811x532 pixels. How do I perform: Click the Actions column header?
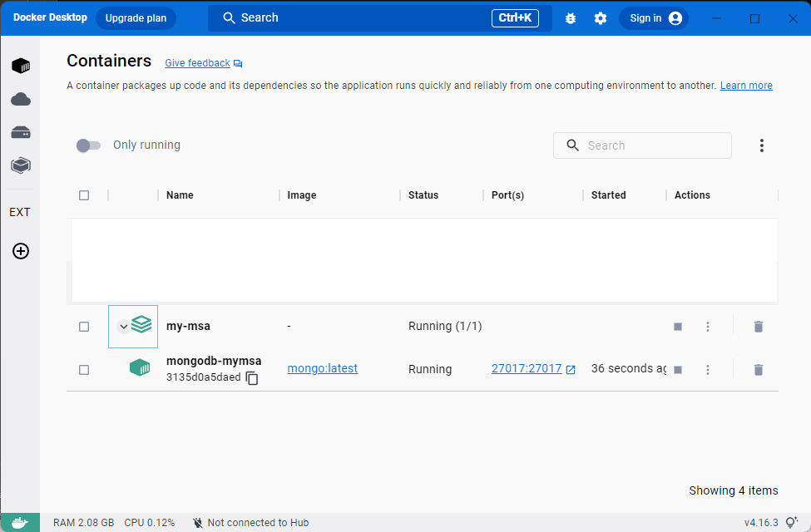point(692,195)
